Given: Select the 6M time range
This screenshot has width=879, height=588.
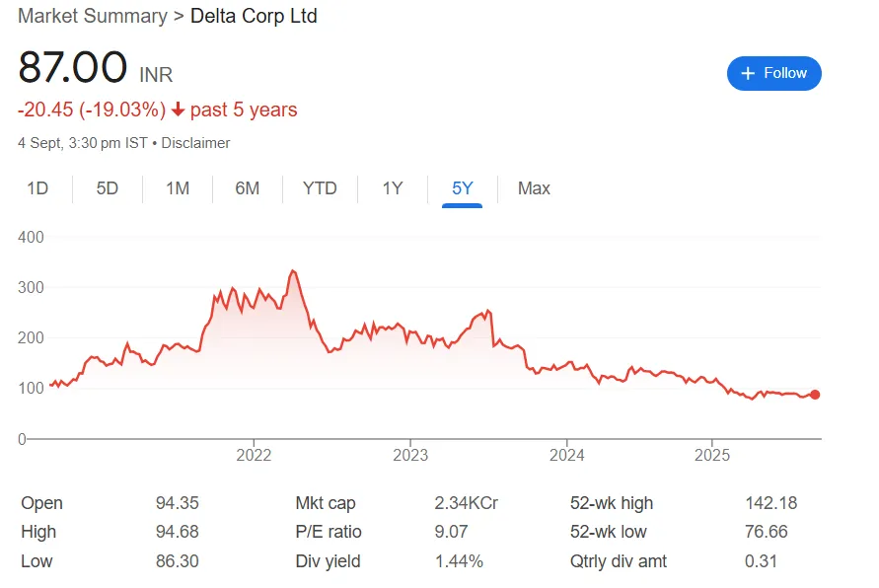Looking at the screenshot, I should [x=247, y=187].
